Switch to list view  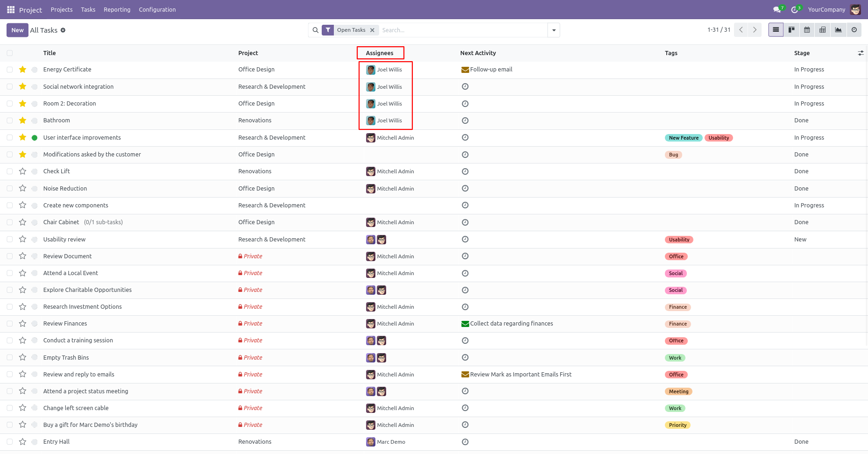coord(776,30)
